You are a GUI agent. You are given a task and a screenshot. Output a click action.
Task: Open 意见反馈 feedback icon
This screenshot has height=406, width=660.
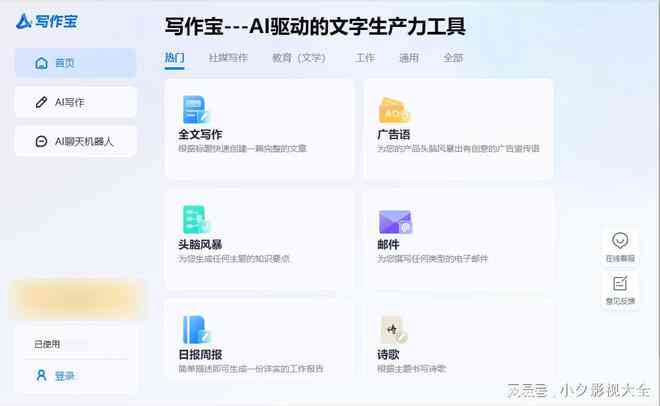(620, 283)
